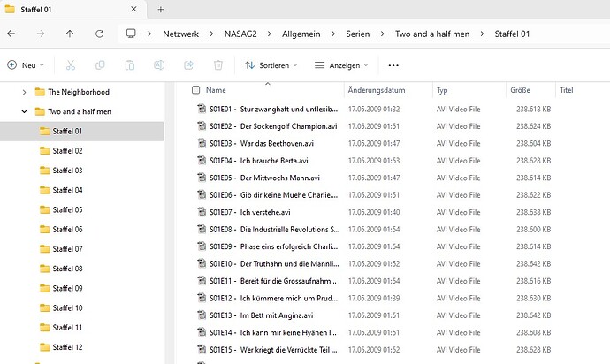610x364 pixels.
Task: Click chevron after Serien in breadcrumb
Action: (x=382, y=34)
